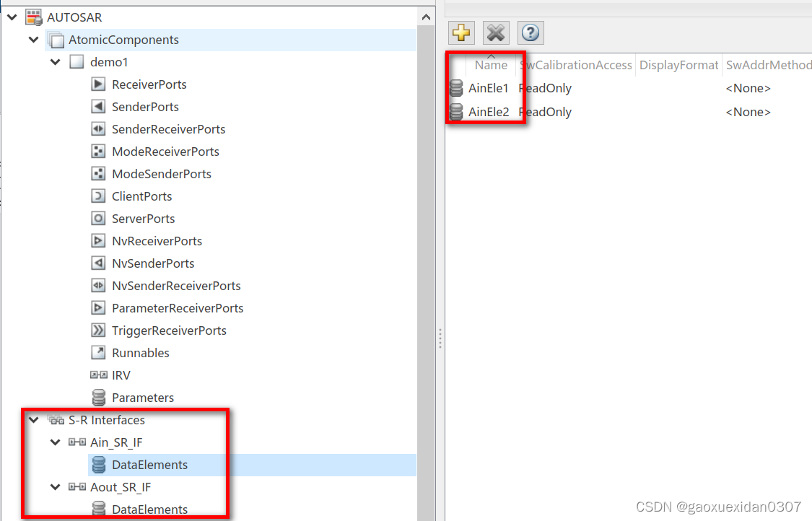Viewport: 812px width, 521px height.
Task: Collapse the S-R Interfaces node
Action: (34, 420)
